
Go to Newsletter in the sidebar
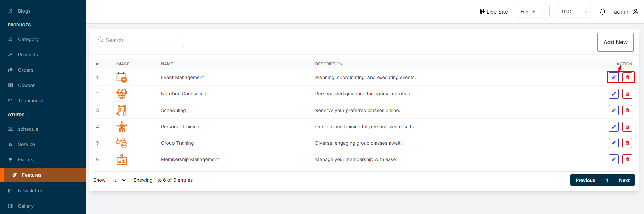pyautogui.click(x=30, y=191)
